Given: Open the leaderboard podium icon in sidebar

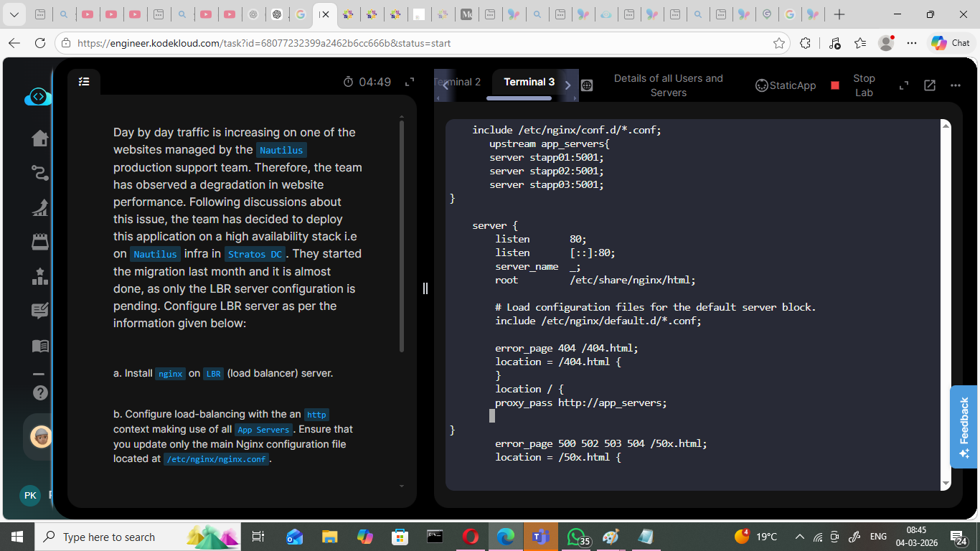Looking at the screenshot, I should [x=40, y=276].
